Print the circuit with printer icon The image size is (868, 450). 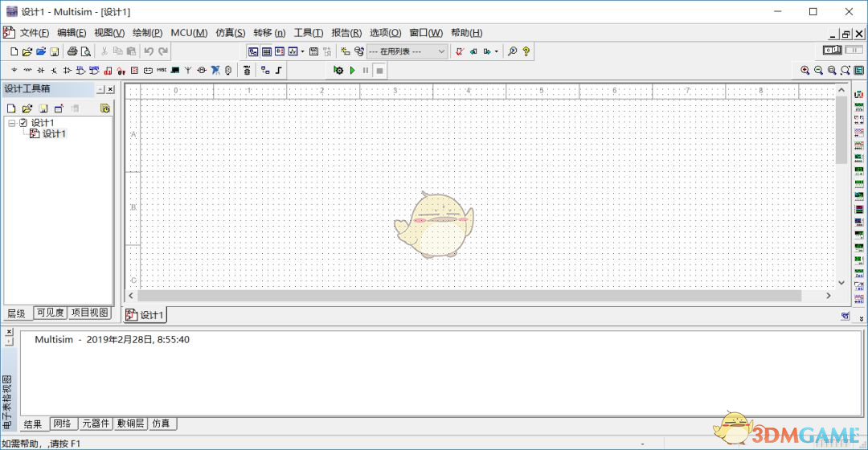[x=72, y=51]
